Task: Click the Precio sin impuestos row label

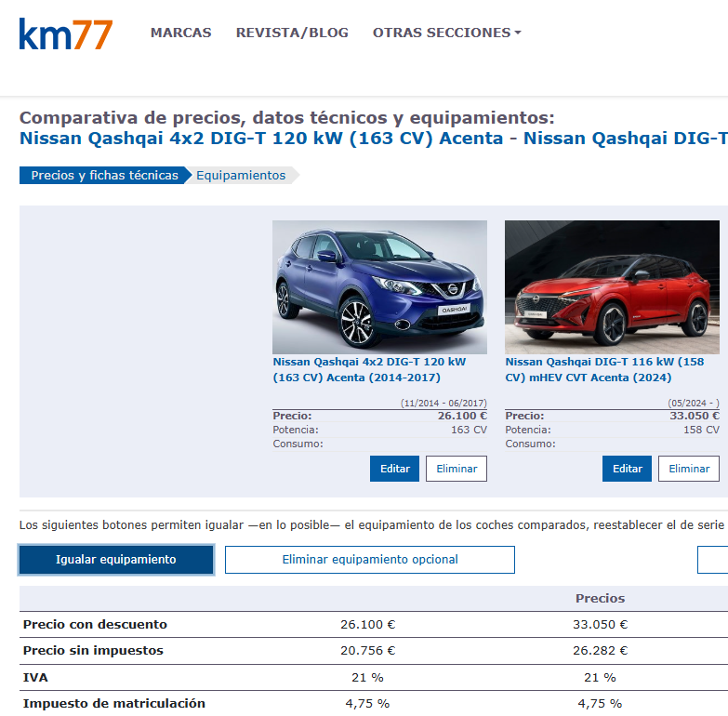Action: pyautogui.click(x=93, y=651)
